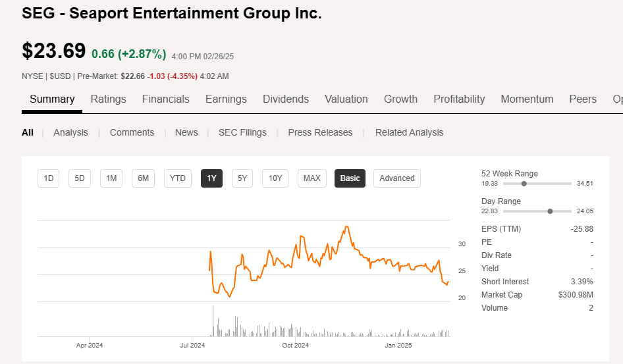
Task: Show Comments in the feed
Action: click(132, 132)
